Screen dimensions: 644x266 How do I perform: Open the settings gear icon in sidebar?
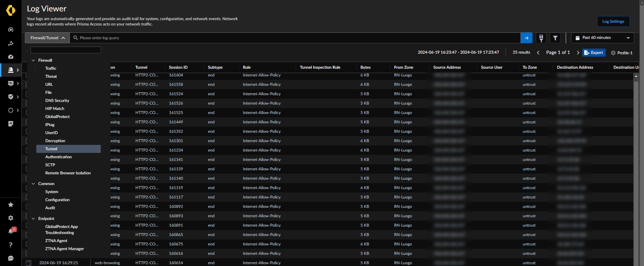coord(11,218)
